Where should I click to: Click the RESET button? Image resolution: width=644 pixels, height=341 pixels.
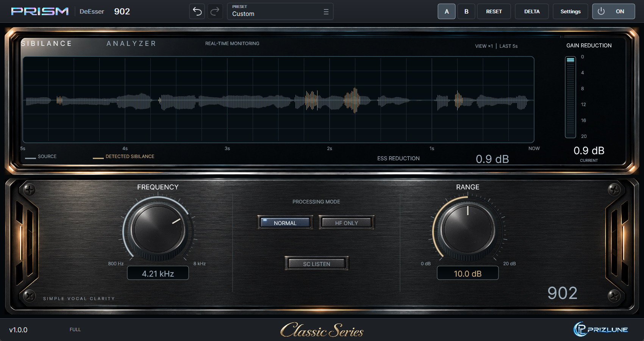[494, 11]
